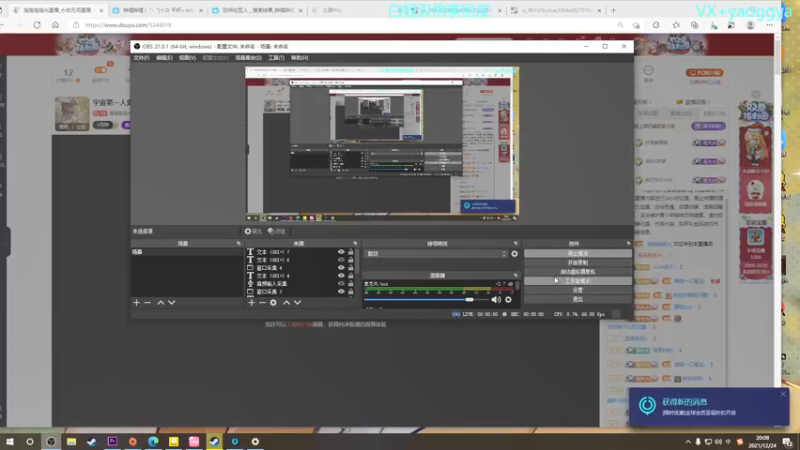Screen dimensions: 800x450
Task: Toggle visibility of 文本 (GDI+) 7 source
Action: click(341, 252)
